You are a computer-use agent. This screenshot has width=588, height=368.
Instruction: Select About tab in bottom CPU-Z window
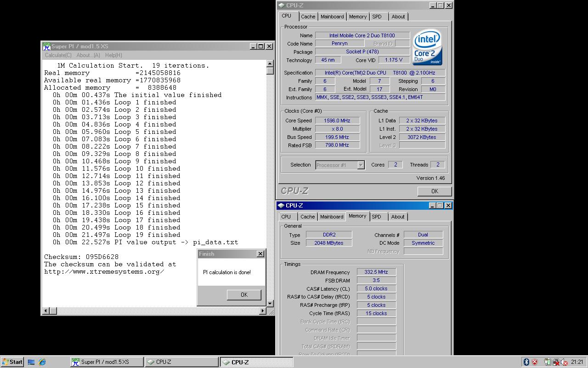pos(398,217)
